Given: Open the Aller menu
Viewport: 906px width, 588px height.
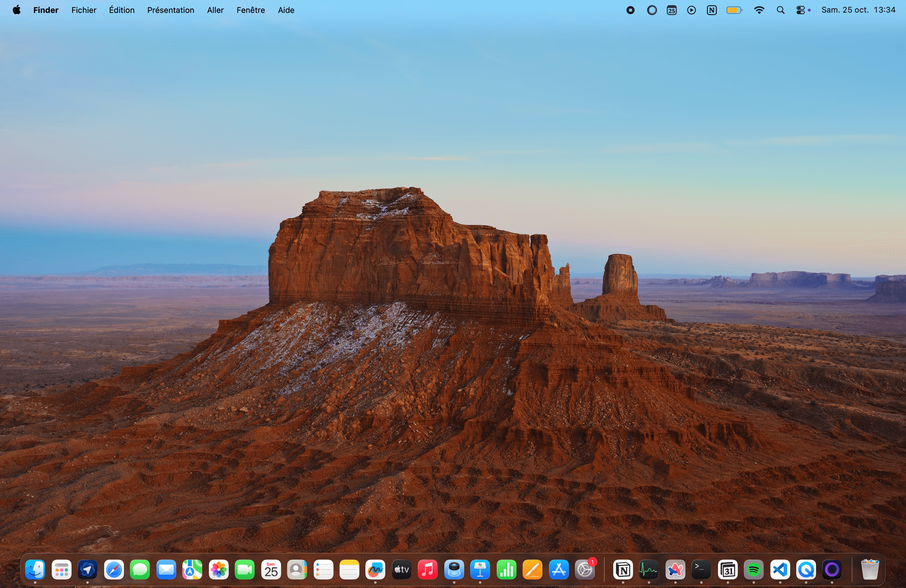Looking at the screenshot, I should (215, 10).
